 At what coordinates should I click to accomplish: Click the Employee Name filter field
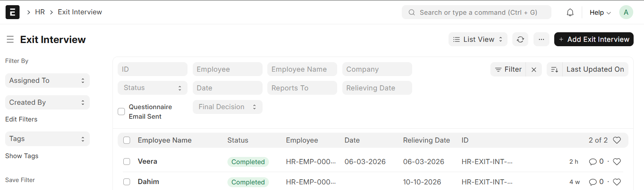coord(302,69)
